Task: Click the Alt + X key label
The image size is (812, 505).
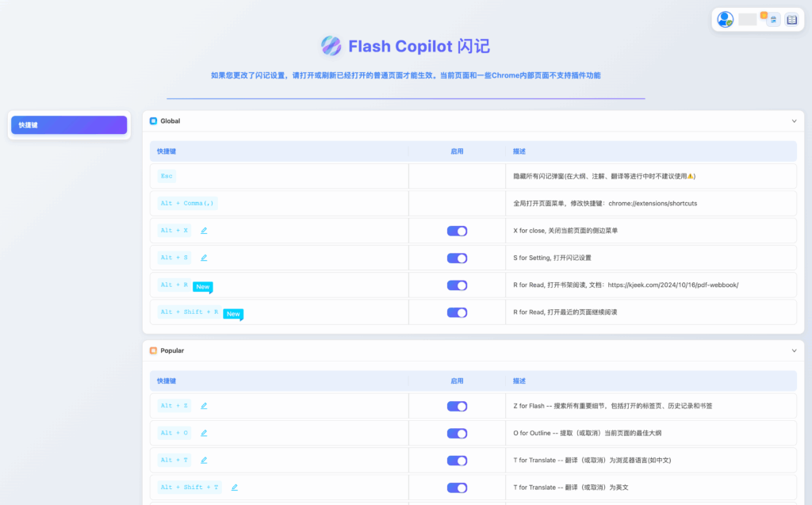Action: click(174, 231)
